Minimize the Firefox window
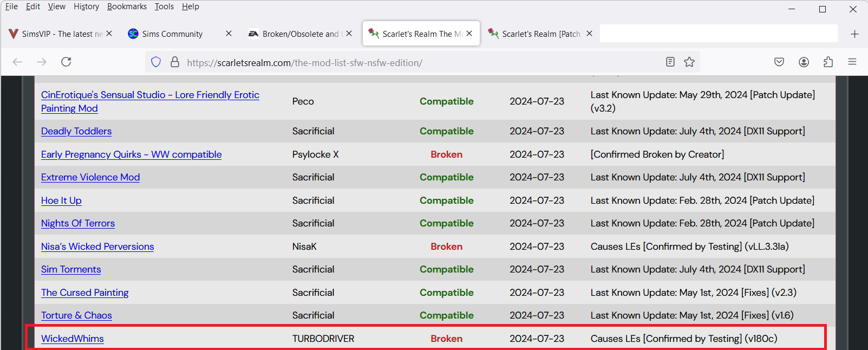 pyautogui.click(x=792, y=9)
